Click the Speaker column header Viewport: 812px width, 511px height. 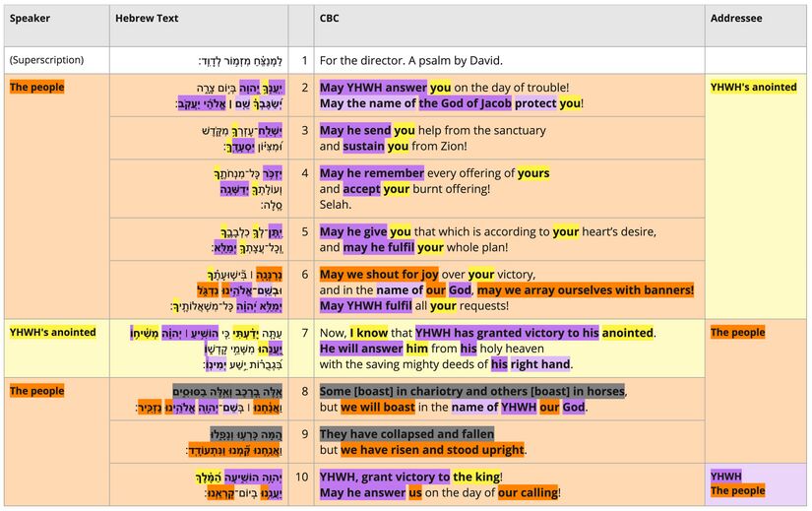pos(30,19)
